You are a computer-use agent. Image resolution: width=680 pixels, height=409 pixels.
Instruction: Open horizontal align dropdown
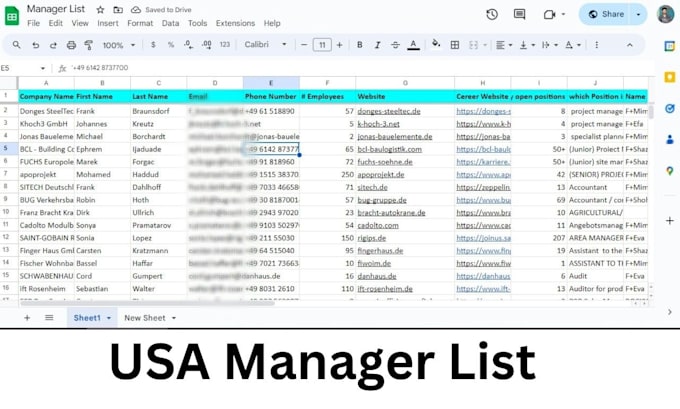(504, 45)
